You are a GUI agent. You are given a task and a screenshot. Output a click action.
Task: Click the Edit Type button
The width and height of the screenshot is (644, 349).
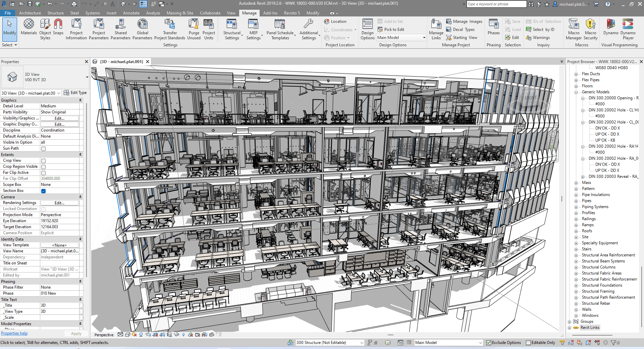75,93
